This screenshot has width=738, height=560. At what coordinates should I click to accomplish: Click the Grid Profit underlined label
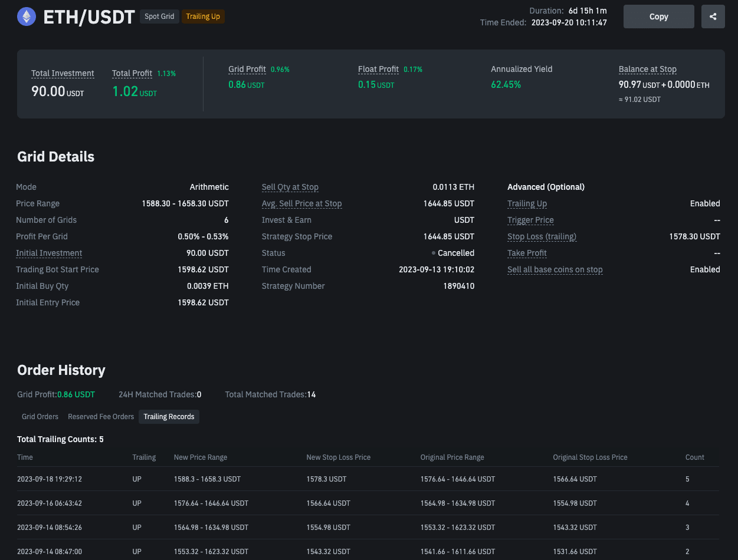point(247,70)
